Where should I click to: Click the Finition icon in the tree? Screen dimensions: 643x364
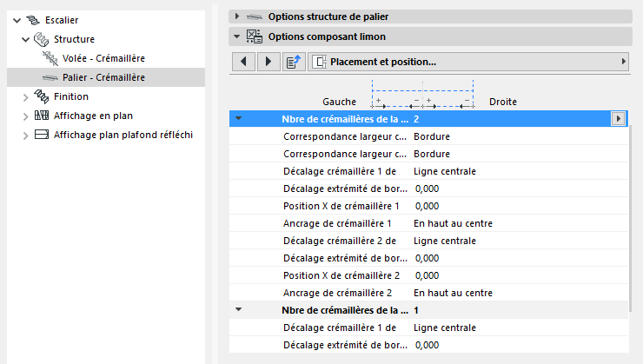[42, 96]
